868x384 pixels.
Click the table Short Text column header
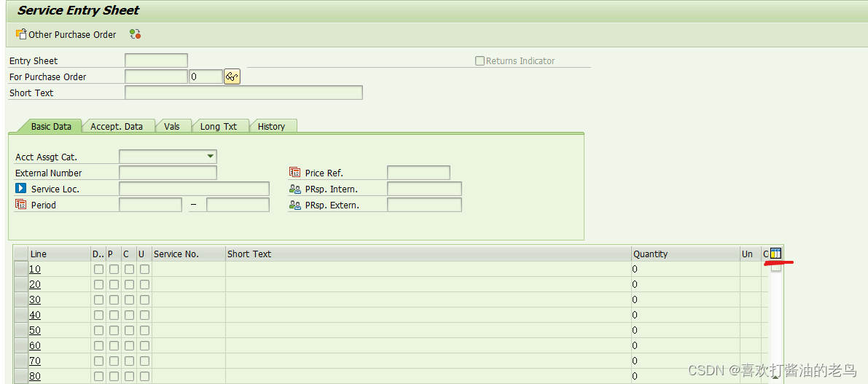click(429, 254)
